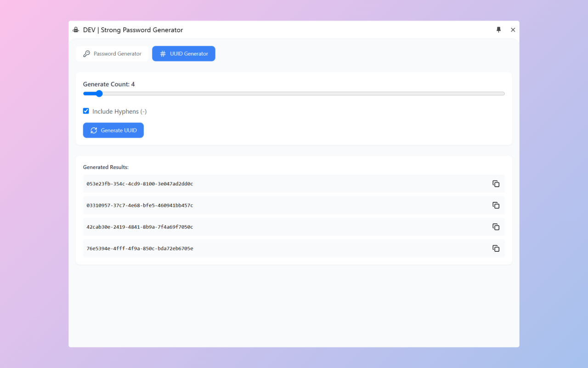This screenshot has height=368, width=588.
Task: Click the Generate Count slider handle
Action: coord(99,93)
